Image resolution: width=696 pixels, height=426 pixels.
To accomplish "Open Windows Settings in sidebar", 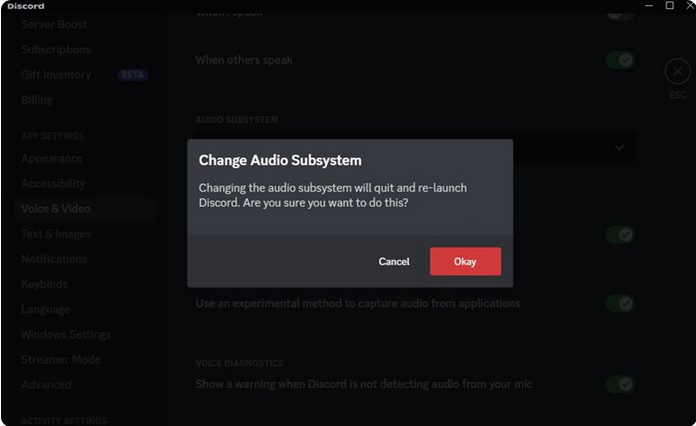I will [x=66, y=334].
